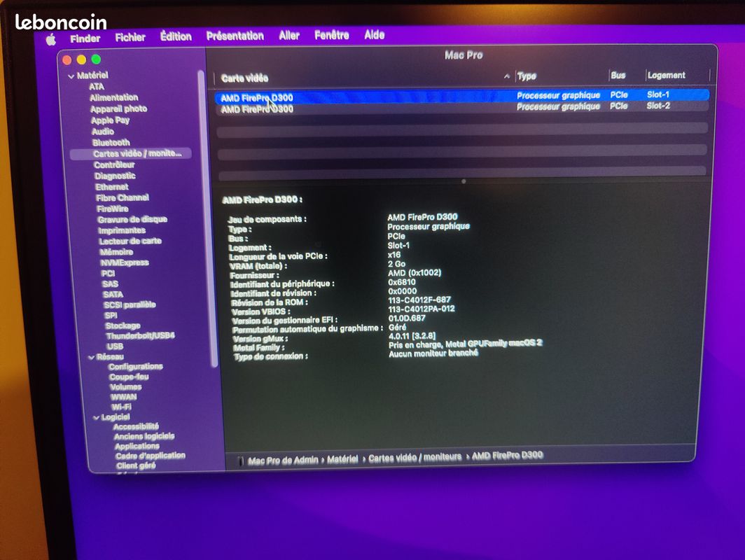
Task: Click Cartes vidéo / moniteurs in path bar
Action: 415,457
